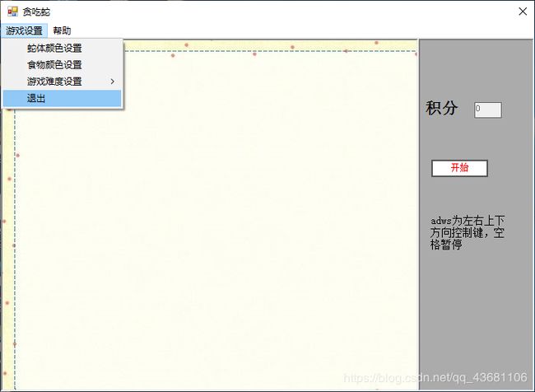Select 退出 to quit the game
The width and height of the screenshot is (535, 392).
click(x=62, y=98)
